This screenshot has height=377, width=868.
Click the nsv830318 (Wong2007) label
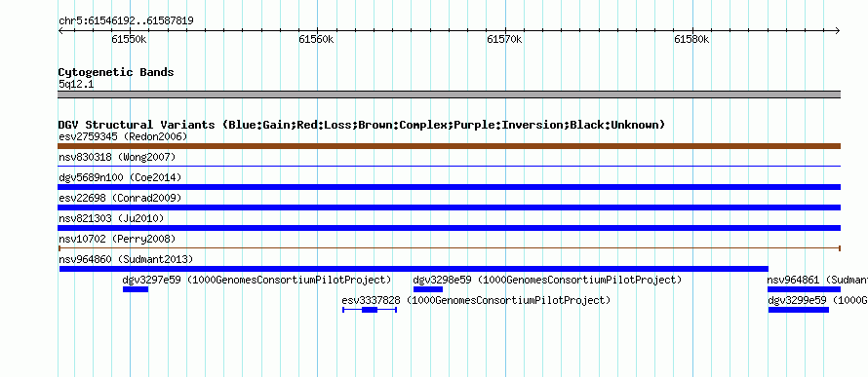click(x=117, y=157)
